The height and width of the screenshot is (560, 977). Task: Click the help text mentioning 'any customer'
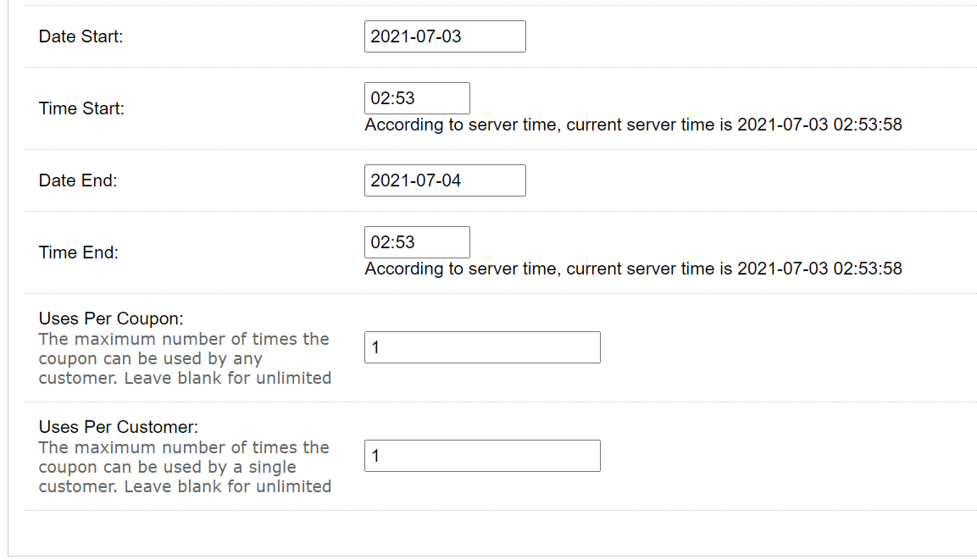pos(185,358)
